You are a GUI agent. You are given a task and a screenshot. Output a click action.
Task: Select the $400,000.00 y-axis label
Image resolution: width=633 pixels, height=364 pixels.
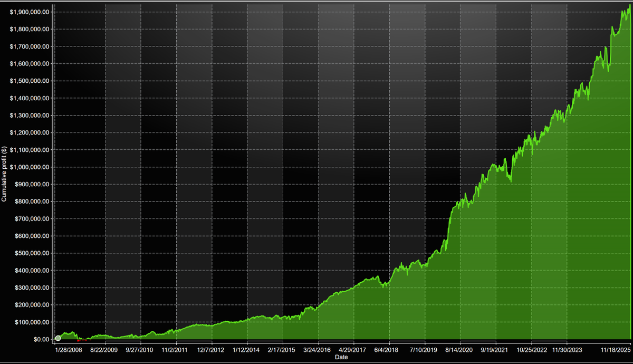pos(33,270)
